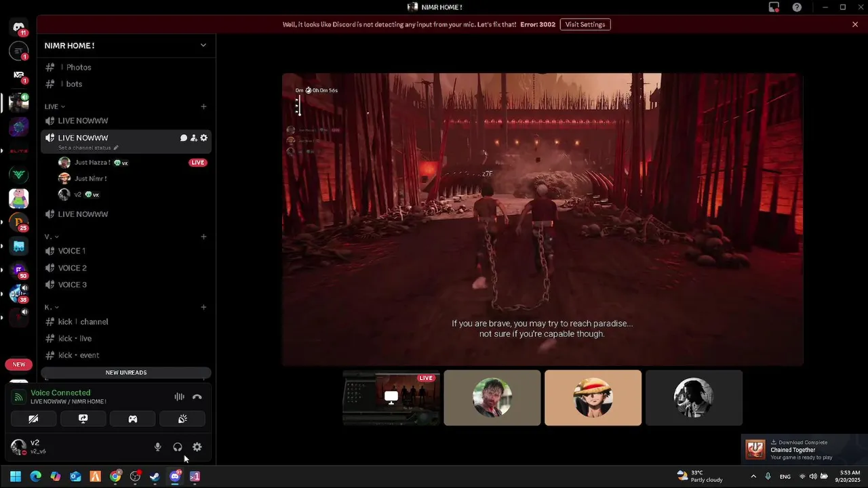This screenshot has height=488, width=868.
Task: Select the dark monochrome avatar participant tile
Action: [x=694, y=398]
